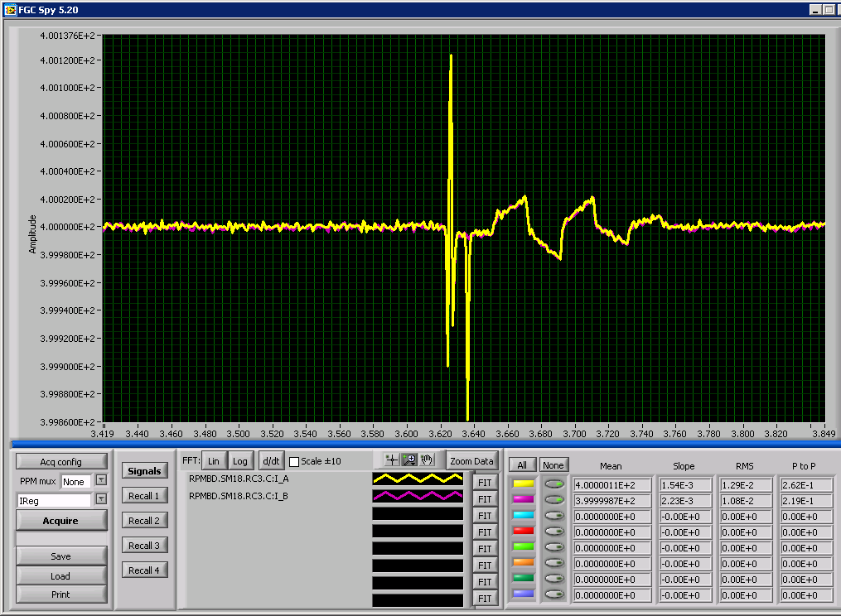The height and width of the screenshot is (616, 841).
Task: Click Mean value 3.9999987E+2
Action: [612, 501]
